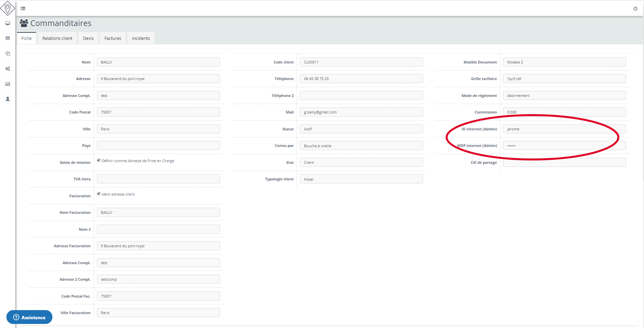The height and width of the screenshot is (328, 644).
Task: Change the Typologie client value Hotel
Action: pyautogui.click(x=361, y=179)
